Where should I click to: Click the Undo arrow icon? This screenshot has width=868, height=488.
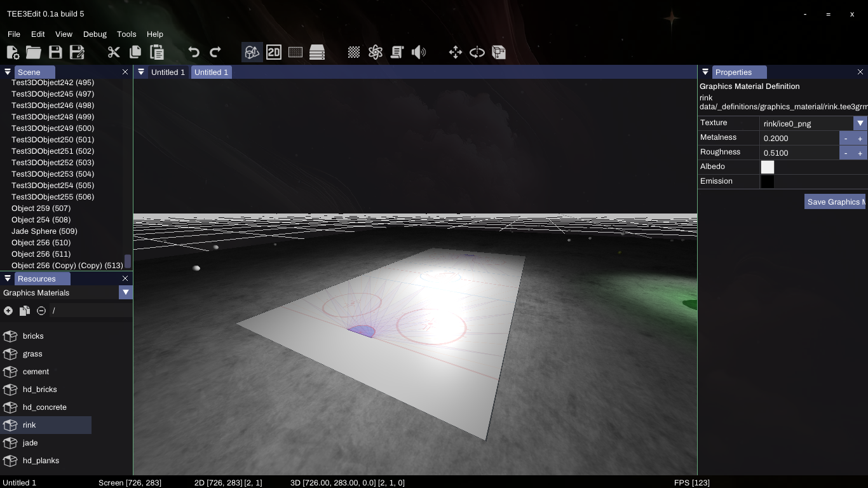point(194,53)
